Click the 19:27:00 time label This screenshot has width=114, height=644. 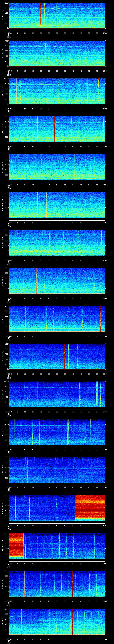point(9,450)
